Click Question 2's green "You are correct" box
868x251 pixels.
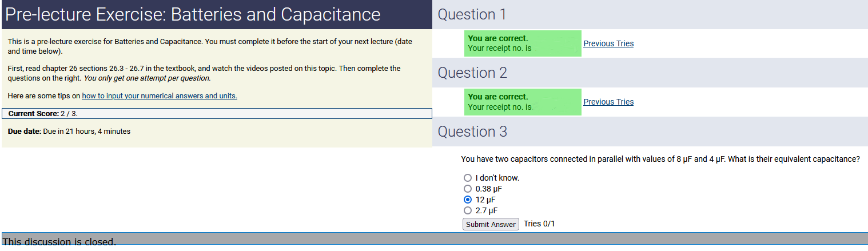(523, 102)
